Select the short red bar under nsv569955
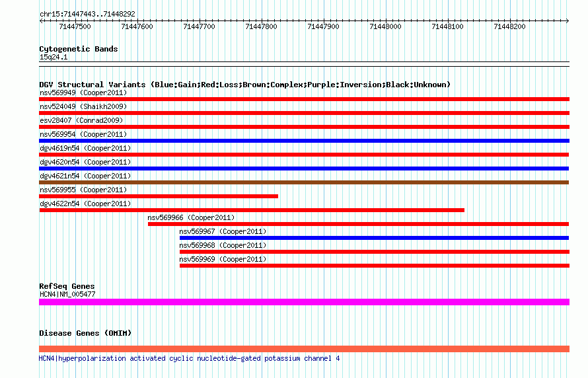The image size is (588, 378). [159, 196]
